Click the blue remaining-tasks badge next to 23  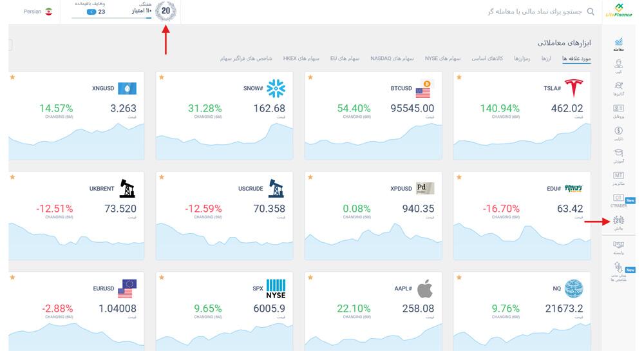click(91, 12)
